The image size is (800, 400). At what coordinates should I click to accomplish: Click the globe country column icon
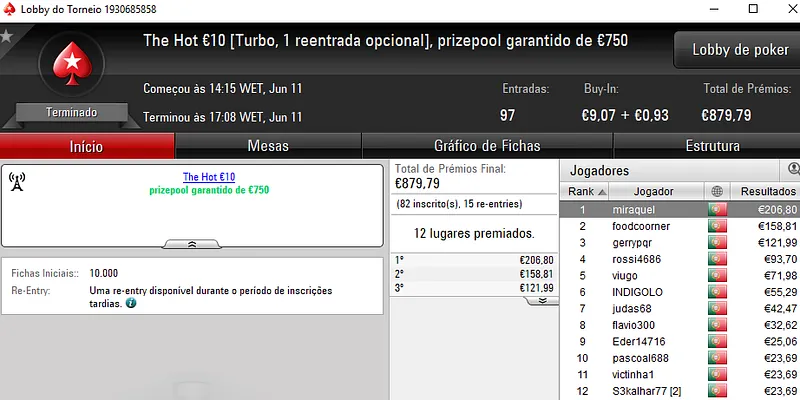(717, 191)
